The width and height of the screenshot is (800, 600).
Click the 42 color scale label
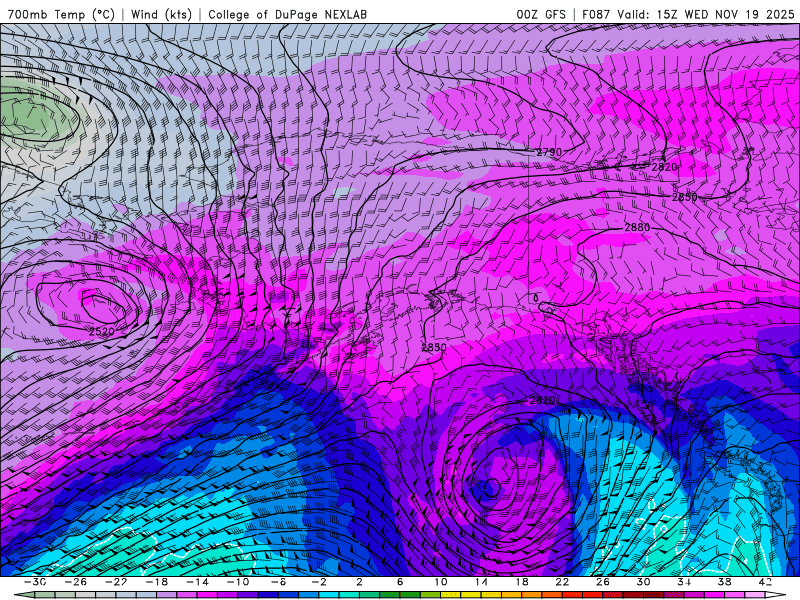[x=765, y=582]
